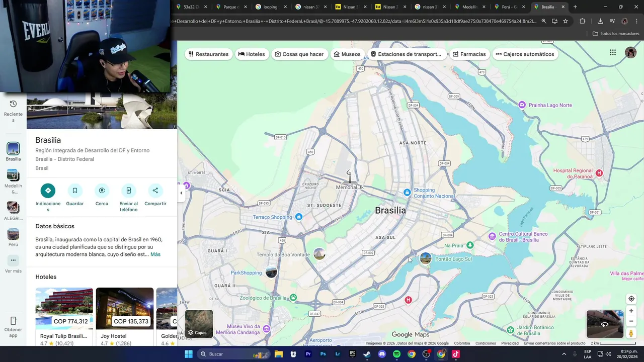Viewport: 644px width, 362px height.
Task: Click the Windows Start button
Action: pyautogui.click(x=188, y=354)
